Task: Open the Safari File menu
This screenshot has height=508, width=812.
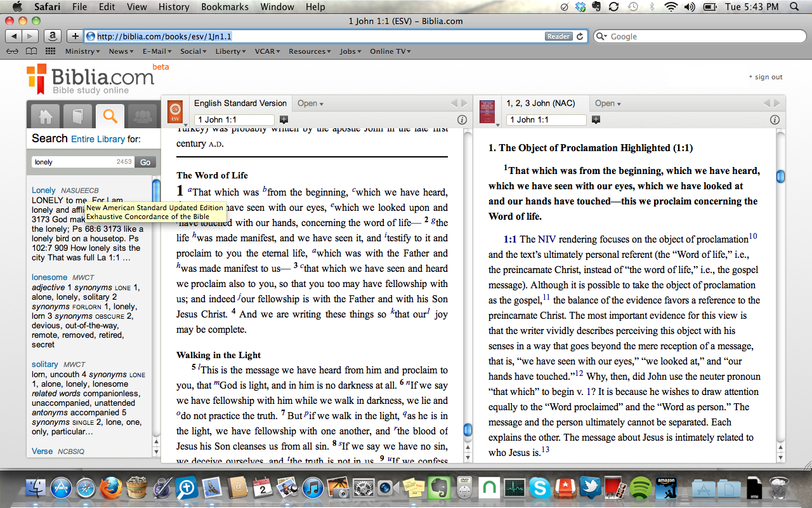Action: (x=79, y=7)
